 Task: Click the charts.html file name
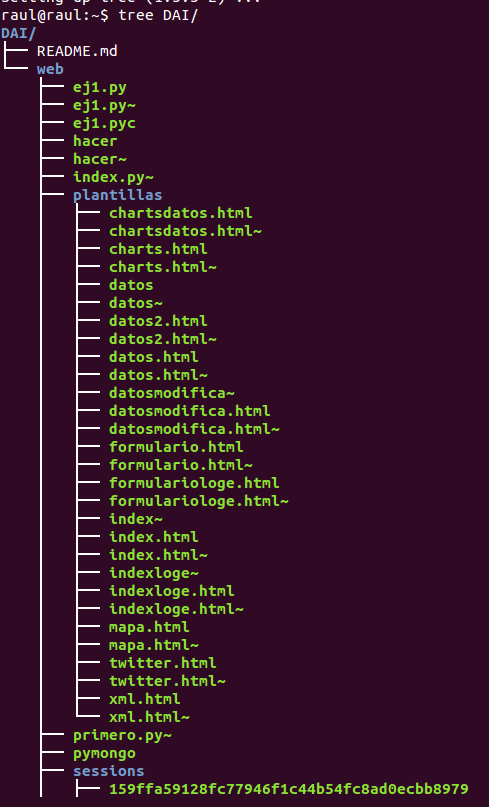(x=158, y=249)
